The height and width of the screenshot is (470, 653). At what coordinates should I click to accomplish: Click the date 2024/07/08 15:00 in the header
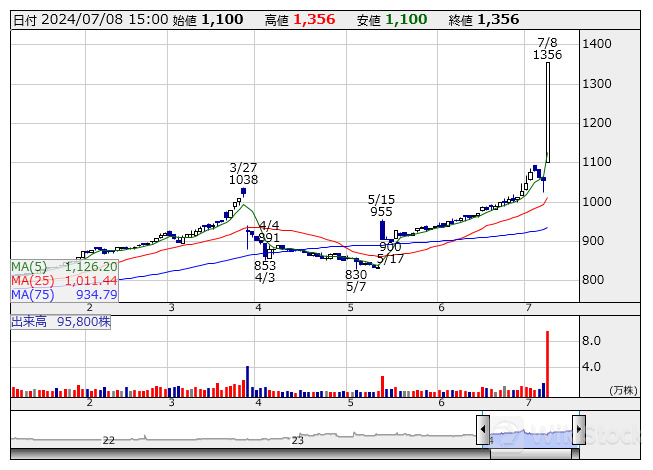103,20
